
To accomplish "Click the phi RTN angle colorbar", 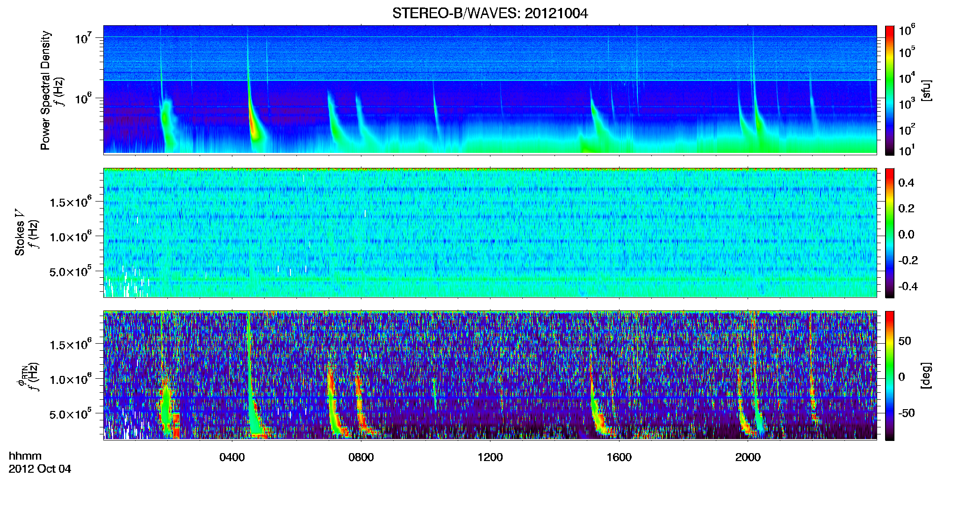I will 890,375.
